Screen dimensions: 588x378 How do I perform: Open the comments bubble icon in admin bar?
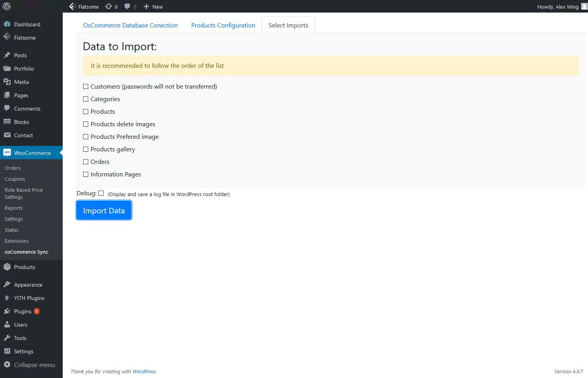[127, 6]
